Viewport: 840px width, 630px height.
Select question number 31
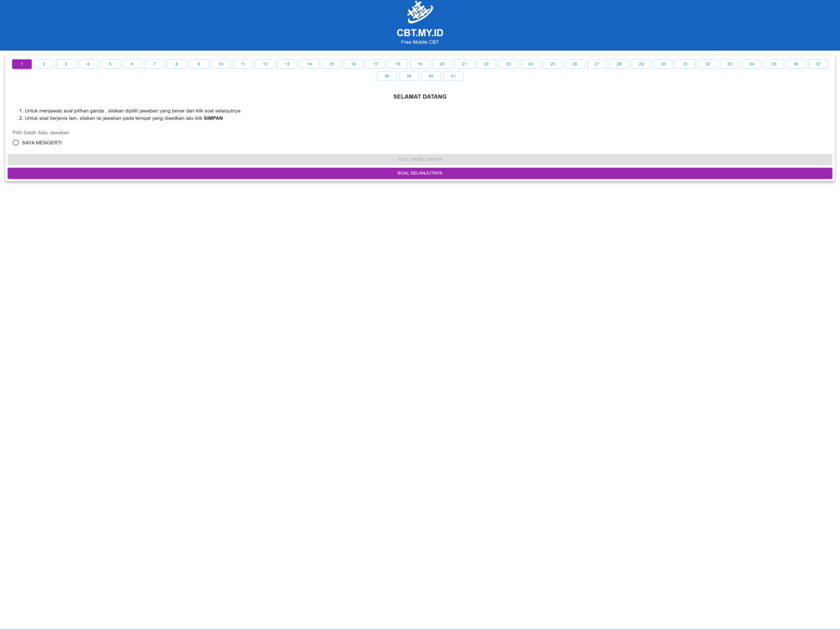(x=685, y=64)
